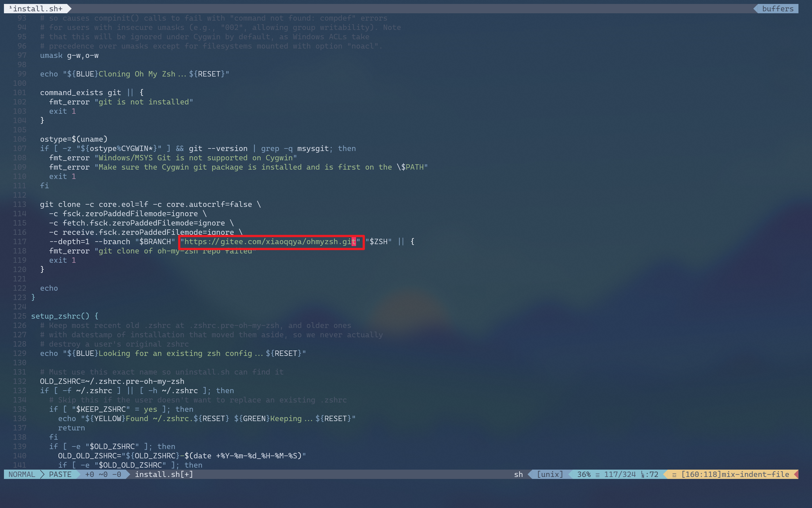Click 'git clone of oh-my-zsh' error string
Screen dimensions: 812x508
click(x=175, y=251)
